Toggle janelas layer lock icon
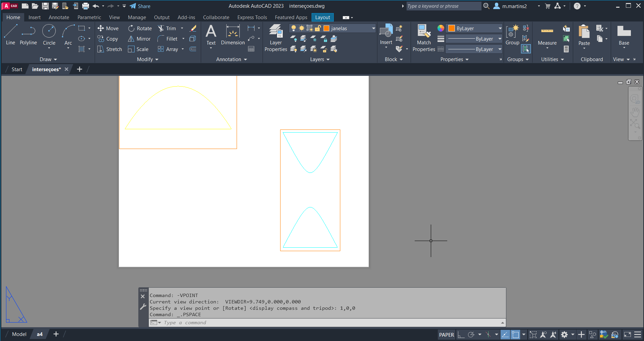The height and width of the screenshot is (341, 644). [318, 29]
